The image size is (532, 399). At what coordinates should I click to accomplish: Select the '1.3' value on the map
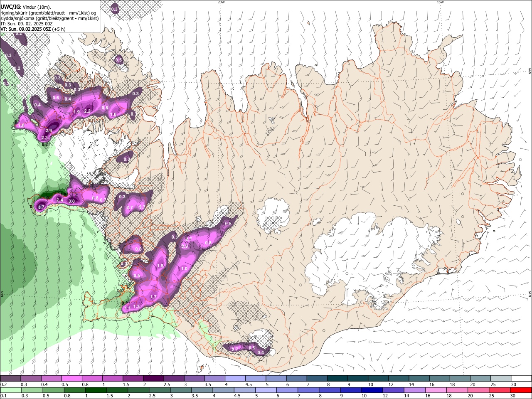pyautogui.click(x=136, y=307)
